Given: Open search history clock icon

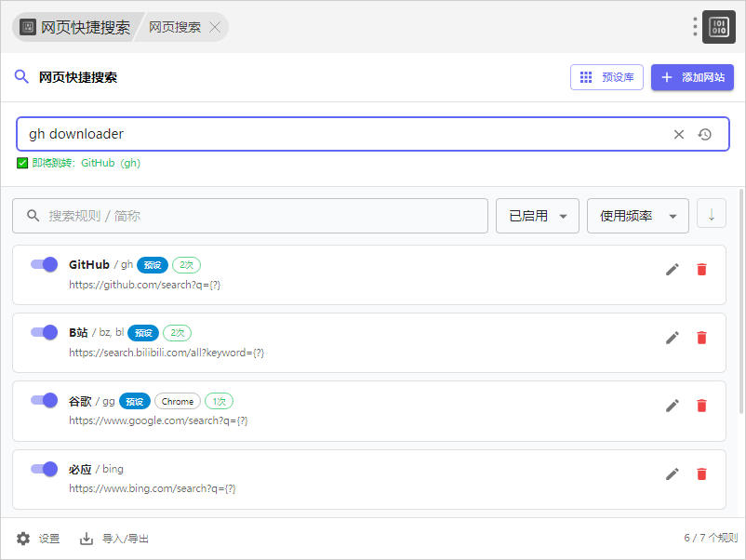Looking at the screenshot, I should (705, 134).
